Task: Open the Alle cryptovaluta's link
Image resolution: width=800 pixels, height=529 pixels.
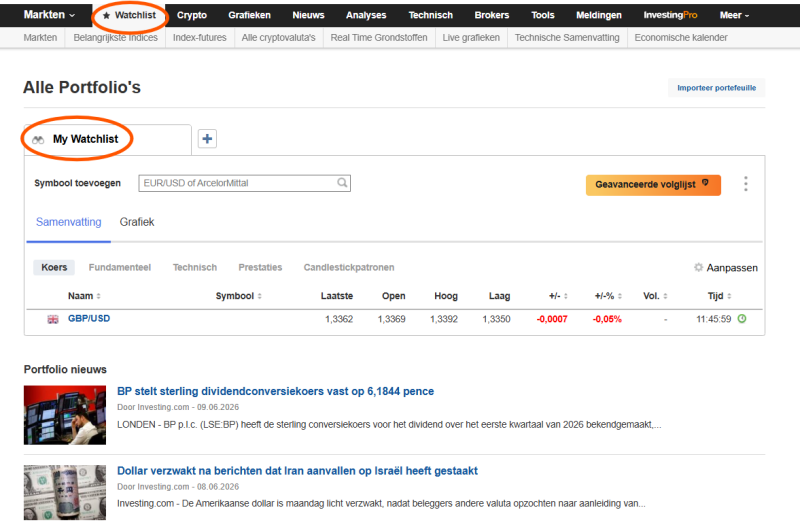Action: [x=279, y=37]
